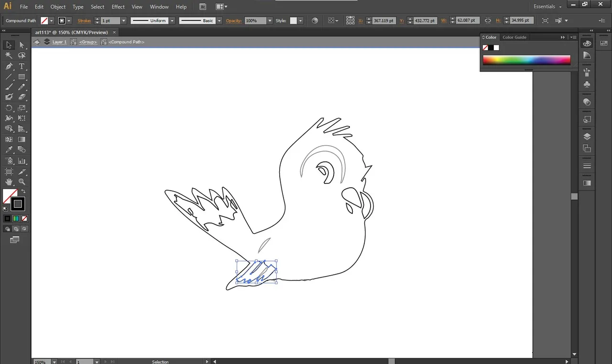
Task: Choose the Zoom tool
Action: pos(22,182)
